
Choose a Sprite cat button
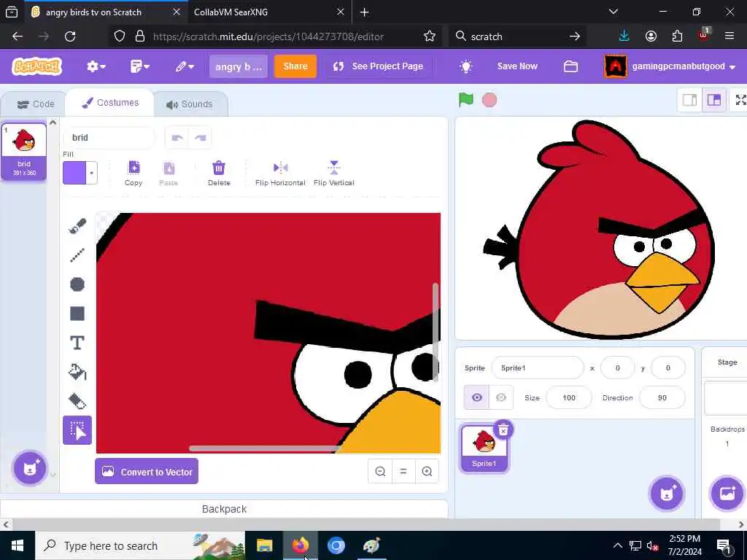(667, 494)
